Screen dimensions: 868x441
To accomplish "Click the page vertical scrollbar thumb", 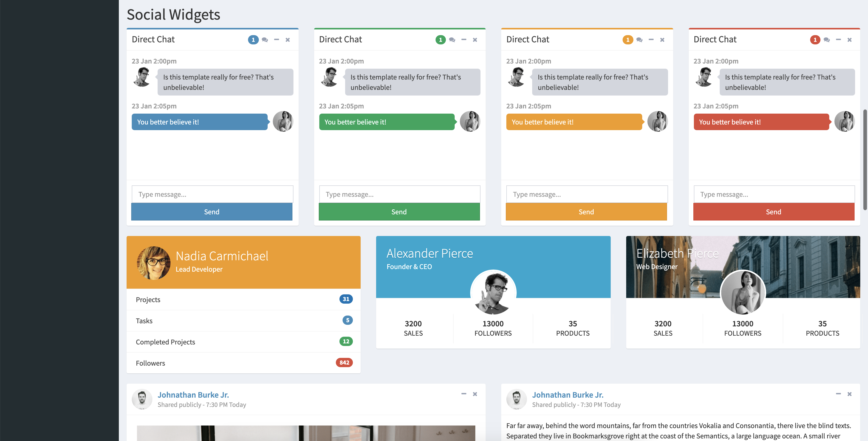I will (865, 160).
